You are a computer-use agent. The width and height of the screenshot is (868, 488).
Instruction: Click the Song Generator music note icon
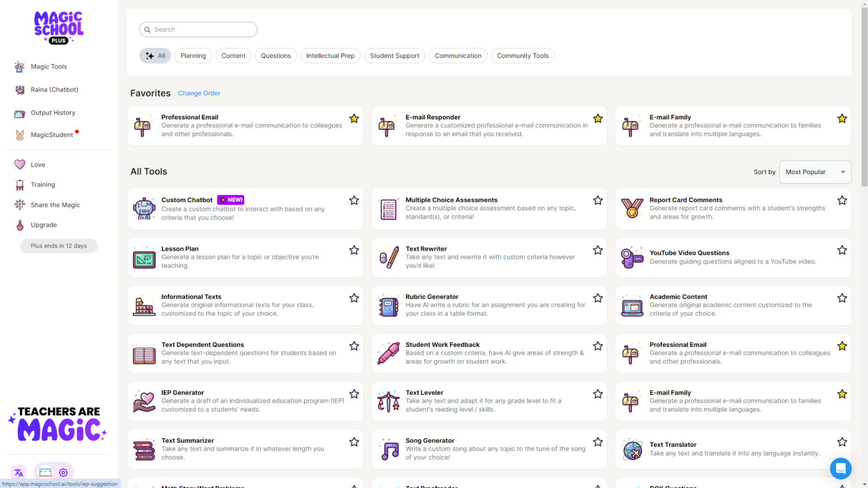coord(389,450)
